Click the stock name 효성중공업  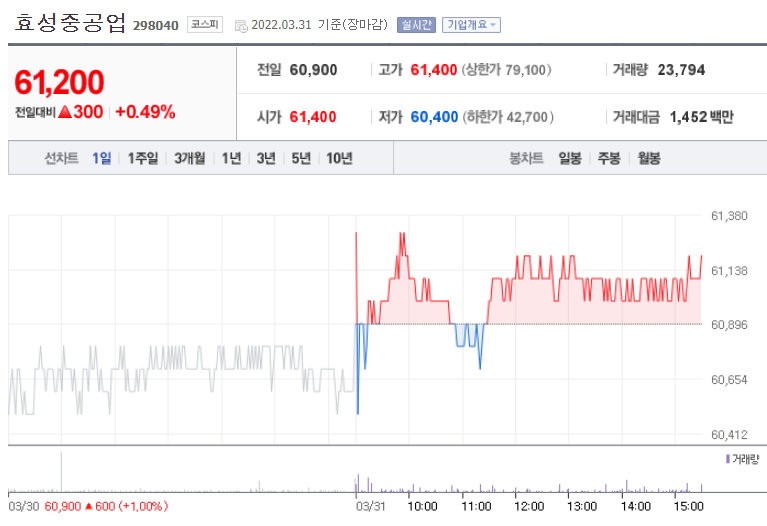click(x=70, y=23)
